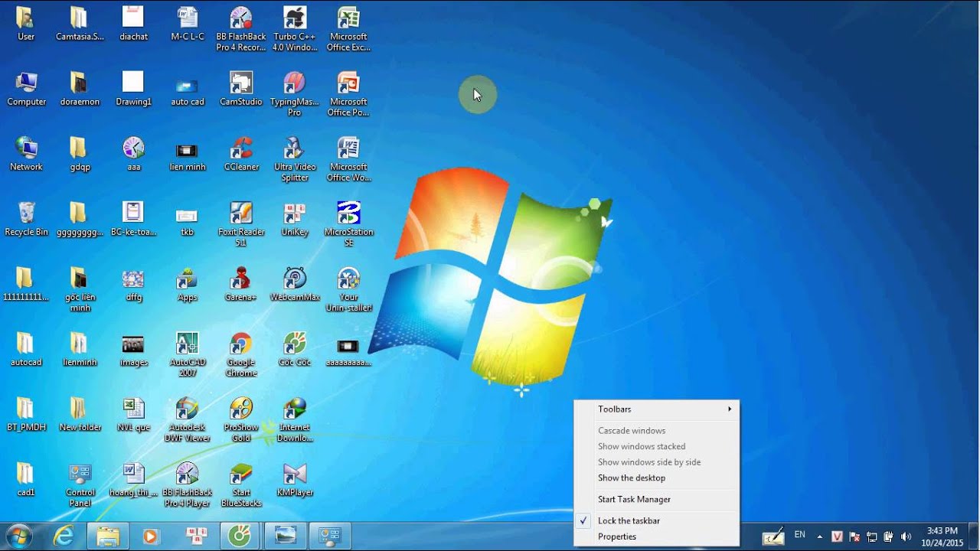The height and width of the screenshot is (551, 980).
Task: Open the BT_PMDH folder
Action: (x=26, y=415)
